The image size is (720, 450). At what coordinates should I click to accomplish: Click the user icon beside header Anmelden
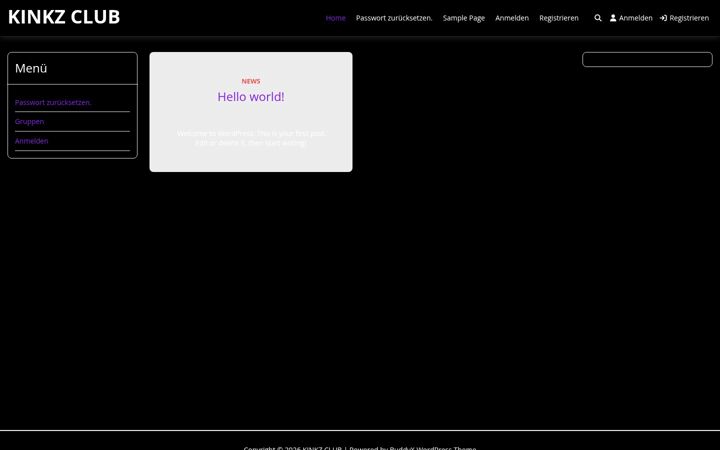click(613, 18)
